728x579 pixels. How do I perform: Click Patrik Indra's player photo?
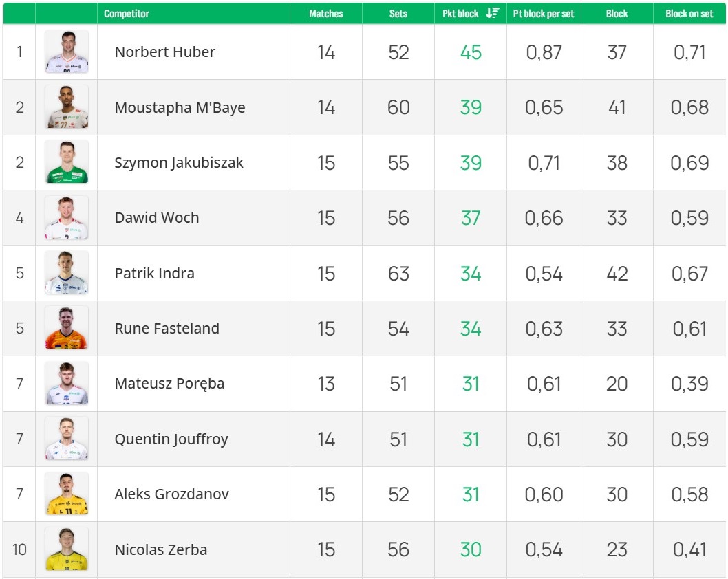pyautogui.click(x=67, y=273)
